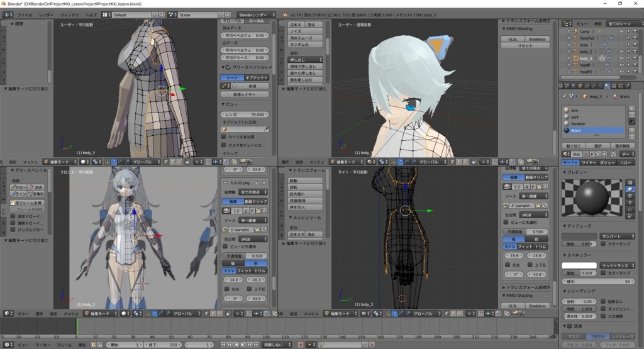
Task: Open the Modifiers wrench properties tab
Action: tap(594, 86)
